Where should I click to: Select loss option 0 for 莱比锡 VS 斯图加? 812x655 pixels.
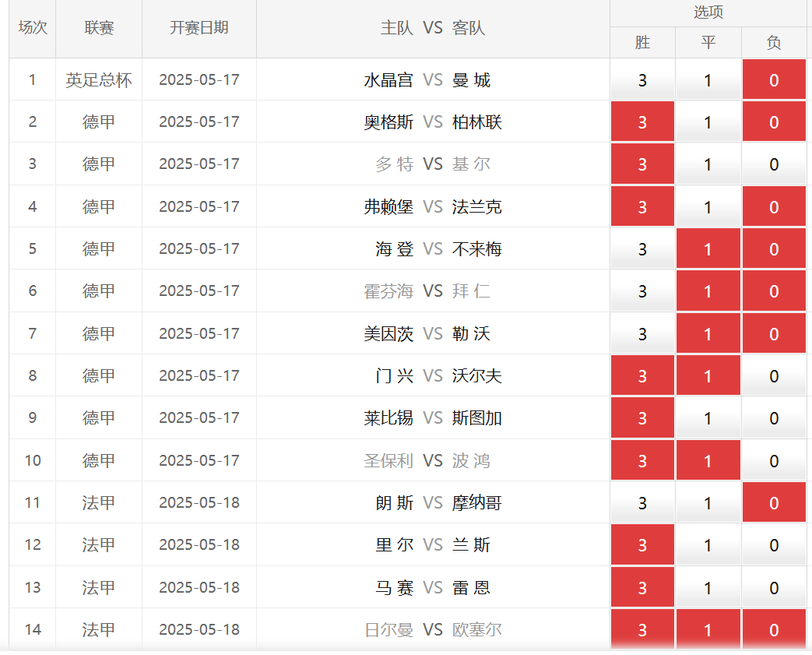tap(774, 417)
